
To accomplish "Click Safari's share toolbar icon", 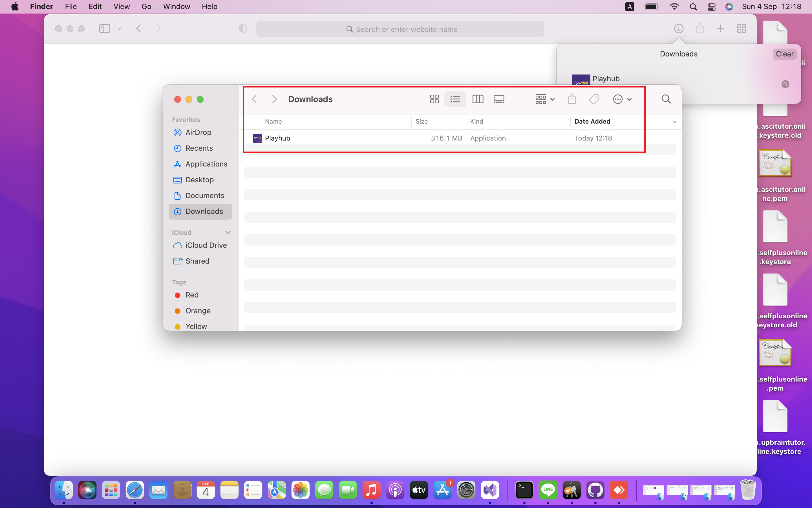I will 700,29.
